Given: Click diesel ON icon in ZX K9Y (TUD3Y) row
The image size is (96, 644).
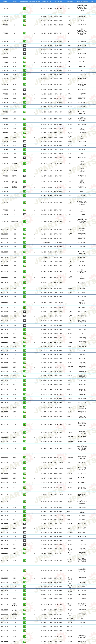Looking at the screenshot, I should point(25,214).
